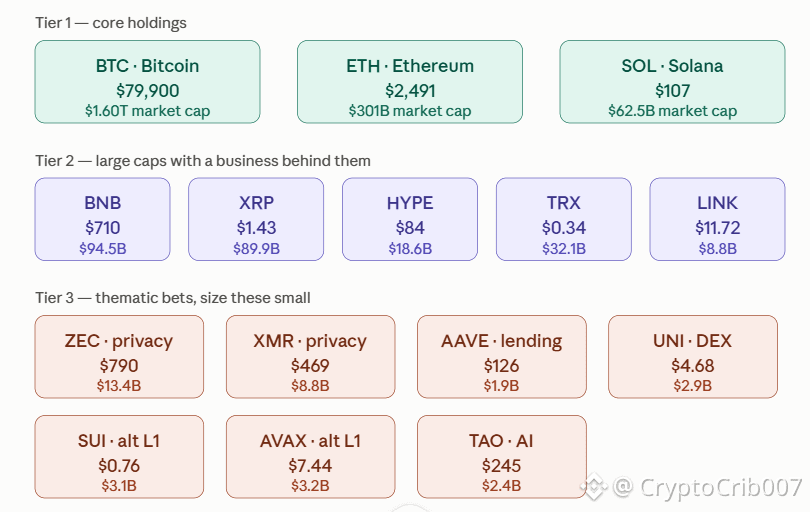Screen dimensions: 810x512
Task: Open the XMR privacy card
Action: click(x=310, y=356)
